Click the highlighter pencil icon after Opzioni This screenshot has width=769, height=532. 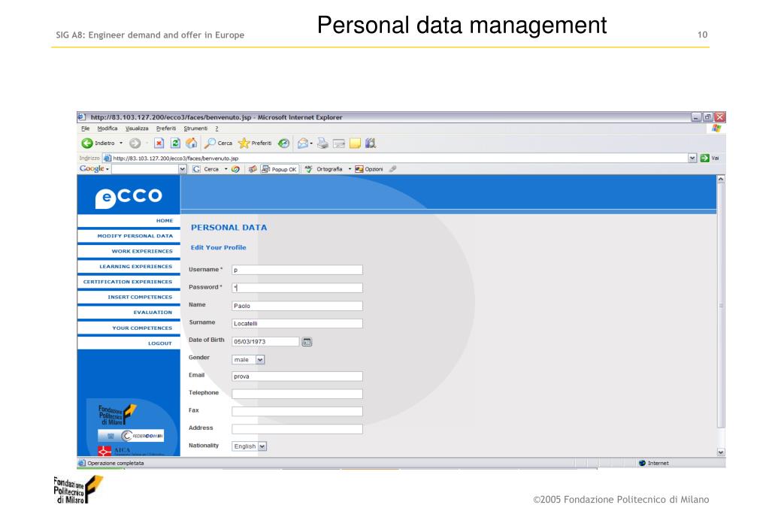[x=392, y=169]
